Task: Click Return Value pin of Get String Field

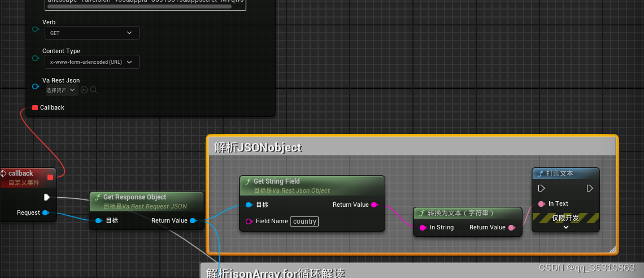Action: click(374, 205)
